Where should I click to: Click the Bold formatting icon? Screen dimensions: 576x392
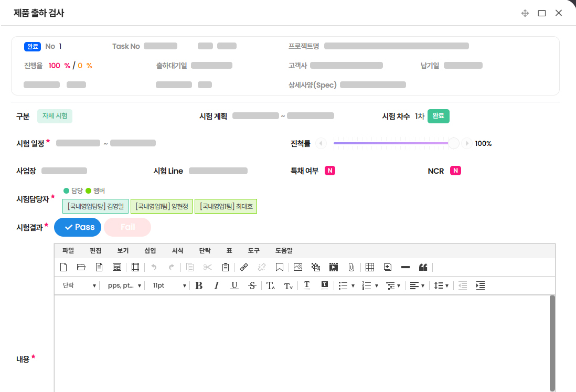click(x=199, y=285)
